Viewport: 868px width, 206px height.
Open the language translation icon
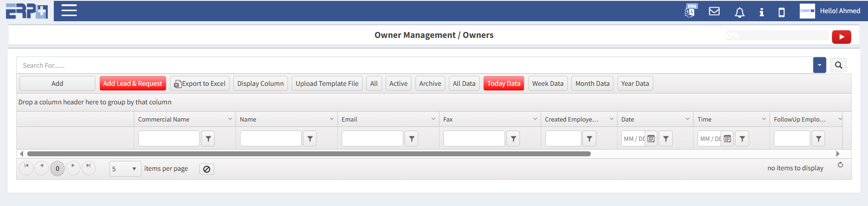pos(690,11)
